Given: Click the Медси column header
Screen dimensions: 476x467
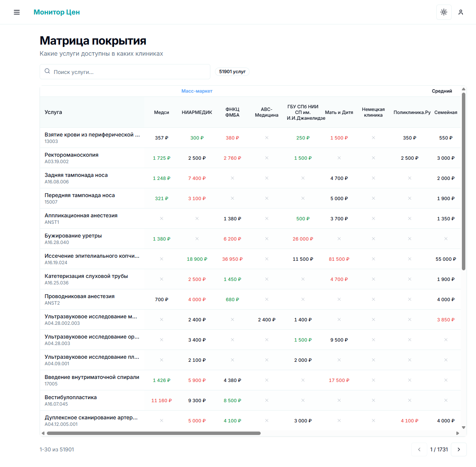Looking at the screenshot, I should coord(161,112).
